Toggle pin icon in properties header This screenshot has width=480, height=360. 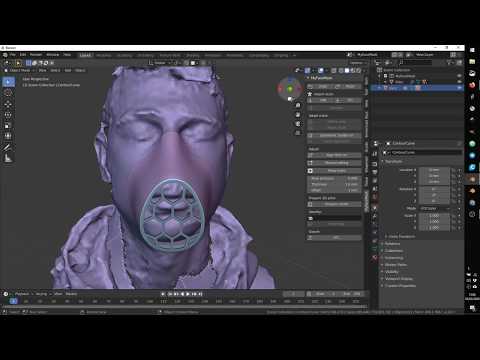[459, 144]
